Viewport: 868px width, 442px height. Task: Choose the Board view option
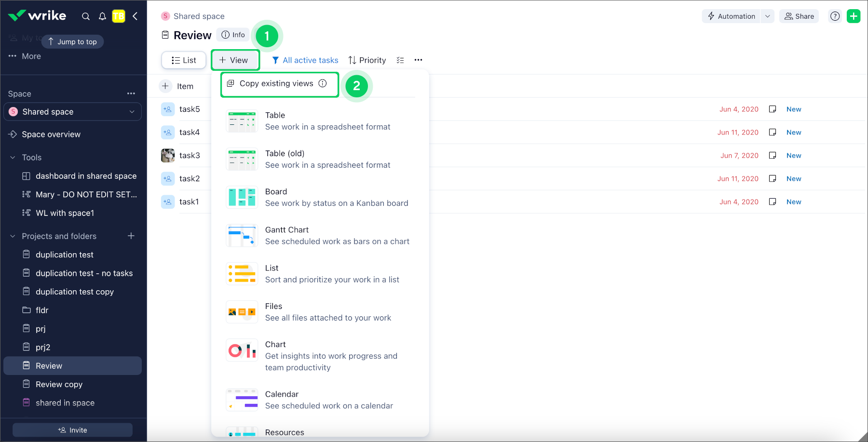tap(320, 197)
